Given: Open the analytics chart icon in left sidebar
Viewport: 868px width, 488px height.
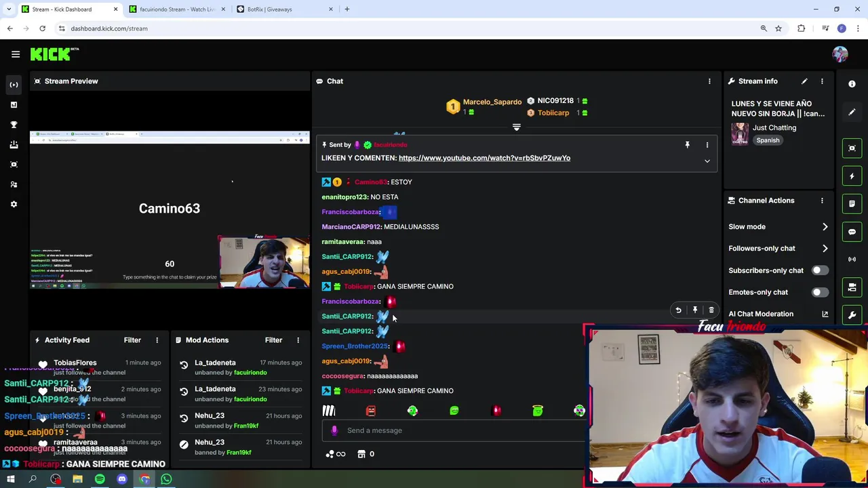Looking at the screenshot, I should (14, 104).
